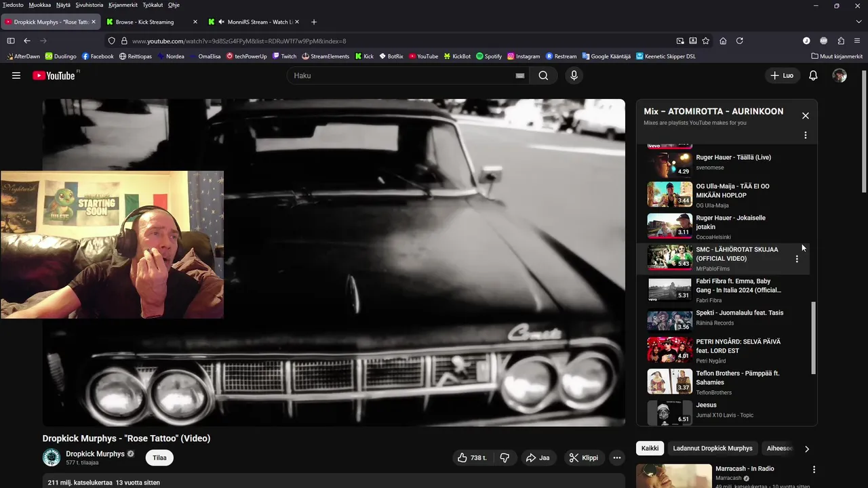Viewport: 868px width, 488px height.
Task: Open Muokkaa menu
Action: 40,5
